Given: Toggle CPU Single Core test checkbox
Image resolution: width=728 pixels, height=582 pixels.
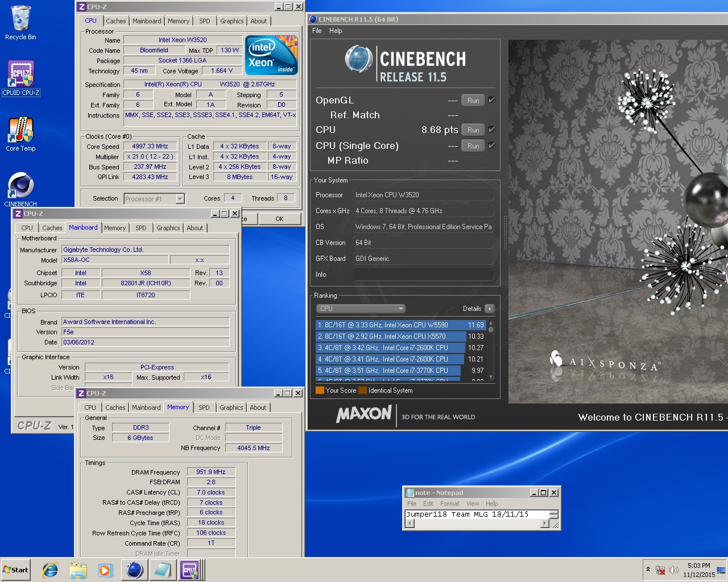Looking at the screenshot, I should tap(491, 145).
